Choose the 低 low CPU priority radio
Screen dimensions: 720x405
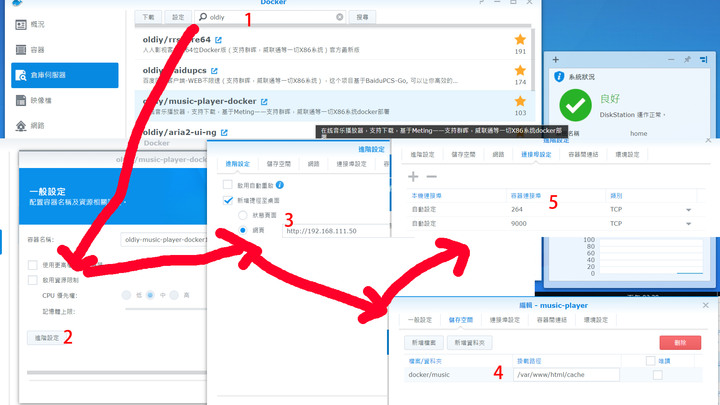click(126, 295)
